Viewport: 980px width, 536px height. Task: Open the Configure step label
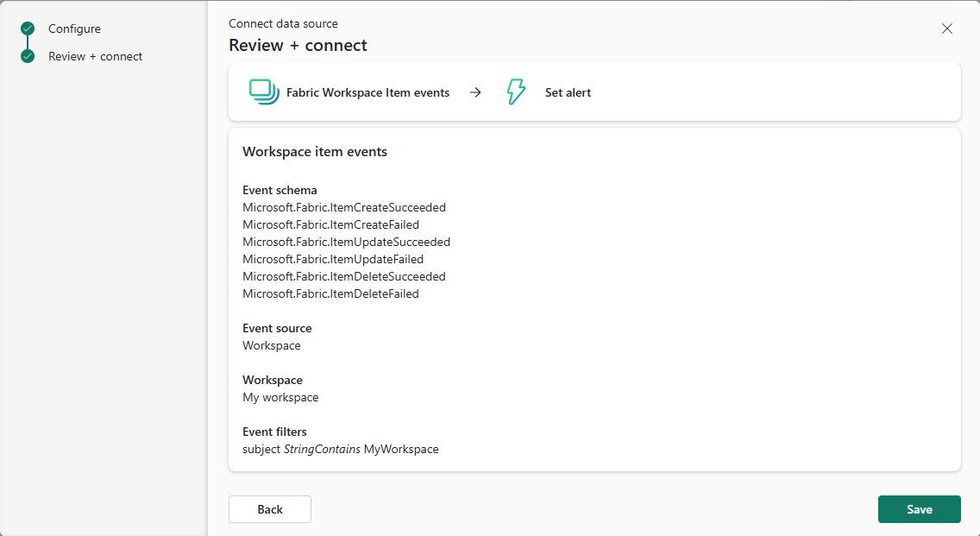pyautogui.click(x=74, y=28)
